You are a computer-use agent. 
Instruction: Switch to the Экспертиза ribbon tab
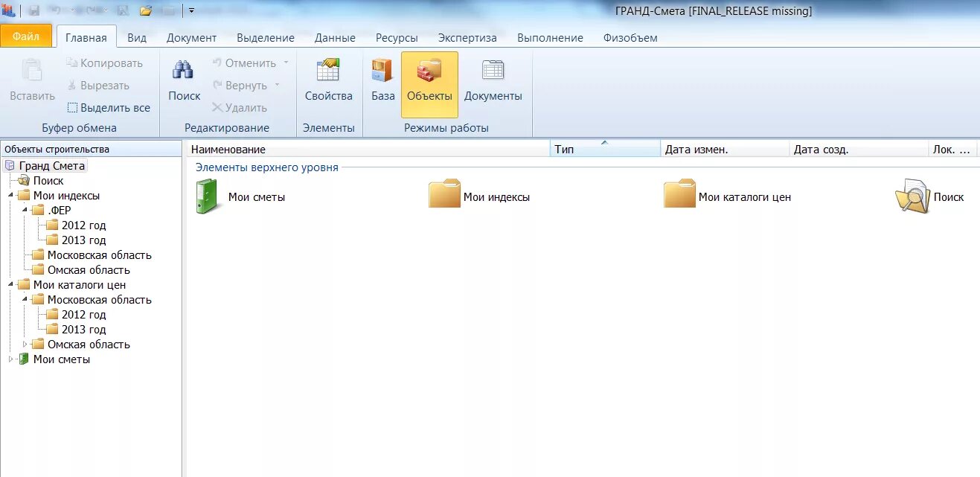pos(467,37)
